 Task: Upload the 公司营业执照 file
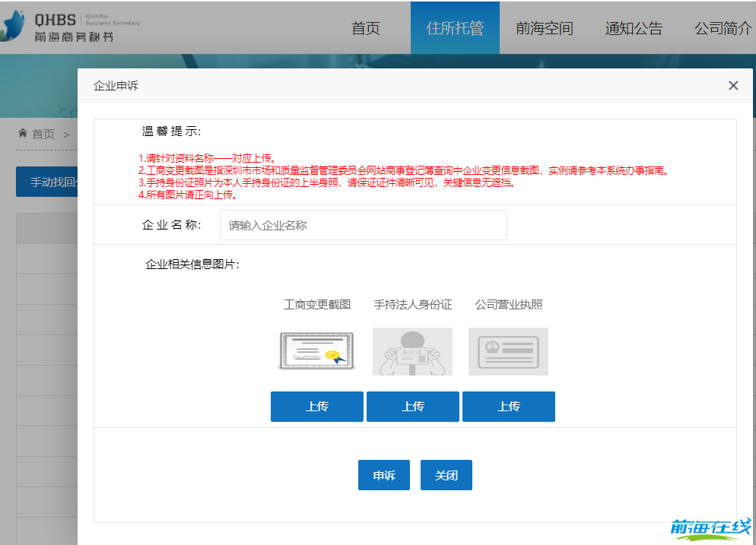coord(508,407)
